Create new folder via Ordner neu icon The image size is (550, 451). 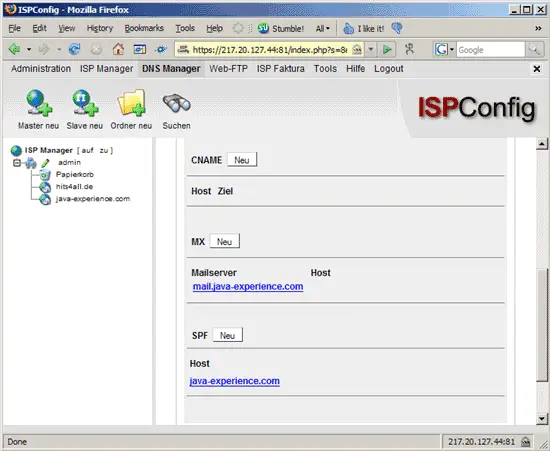point(131,103)
